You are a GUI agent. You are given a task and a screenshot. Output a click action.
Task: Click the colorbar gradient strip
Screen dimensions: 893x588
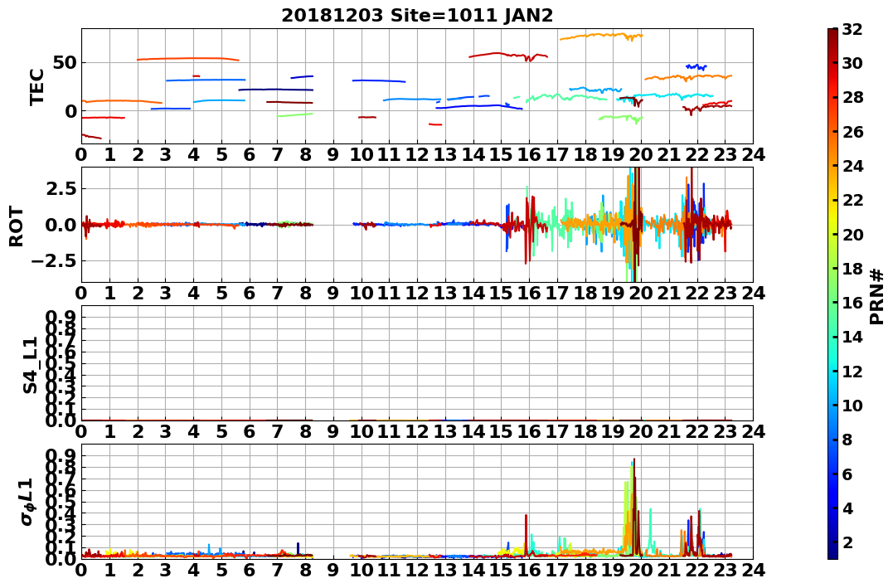[832, 294]
